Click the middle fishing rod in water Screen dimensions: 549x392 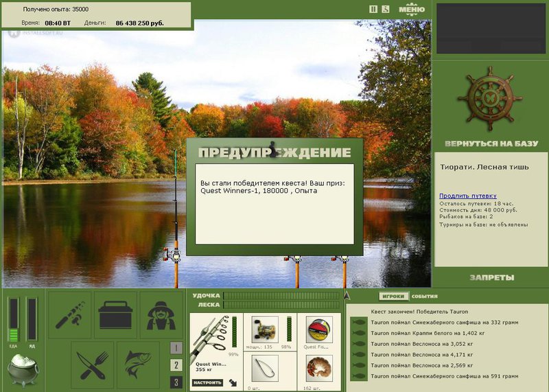pos(297,272)
